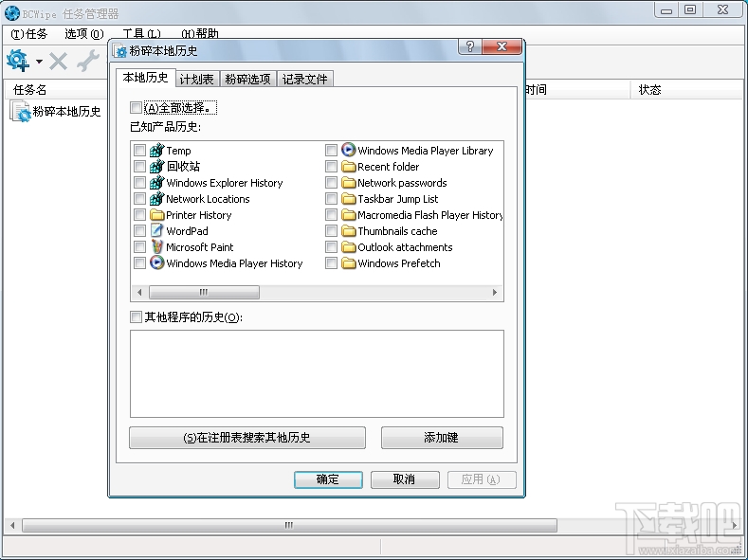Image resolution: width=748 pixels, height=560 pixels.
Task: Check the (A)全部选择 checkbox
Action: tap(136, 108)
